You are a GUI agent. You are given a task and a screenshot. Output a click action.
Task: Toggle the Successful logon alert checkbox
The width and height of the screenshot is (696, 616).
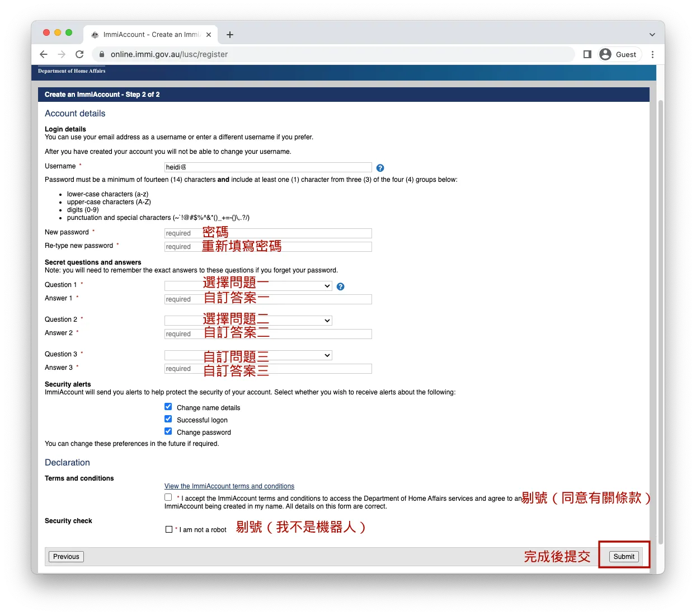tap(168, 419)
